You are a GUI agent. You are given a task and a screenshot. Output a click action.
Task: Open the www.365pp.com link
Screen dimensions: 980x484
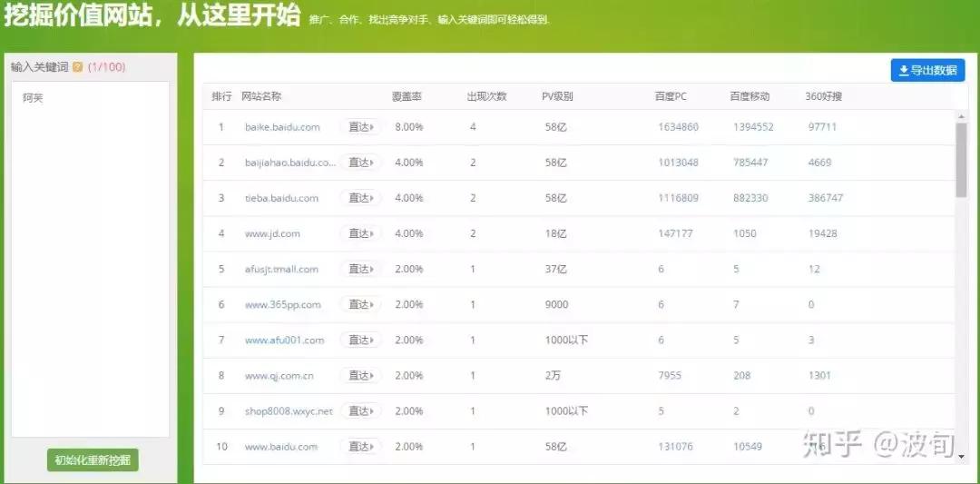[x=282, y=304]
